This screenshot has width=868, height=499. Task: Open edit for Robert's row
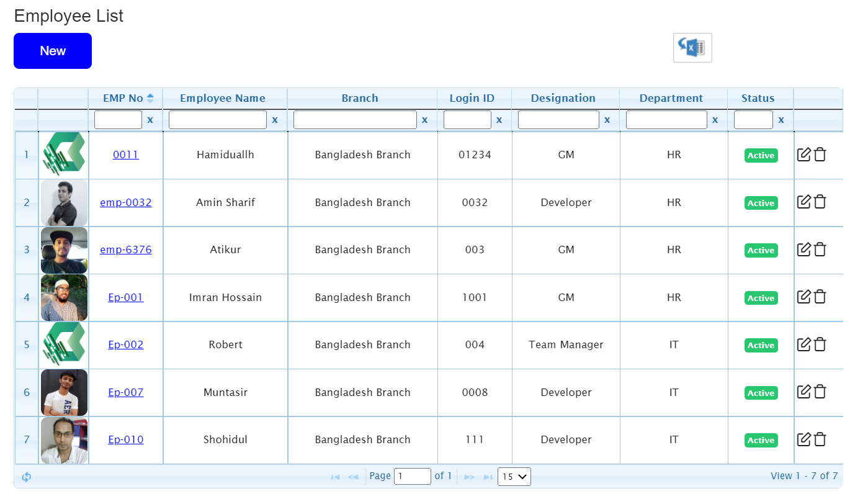803,344
